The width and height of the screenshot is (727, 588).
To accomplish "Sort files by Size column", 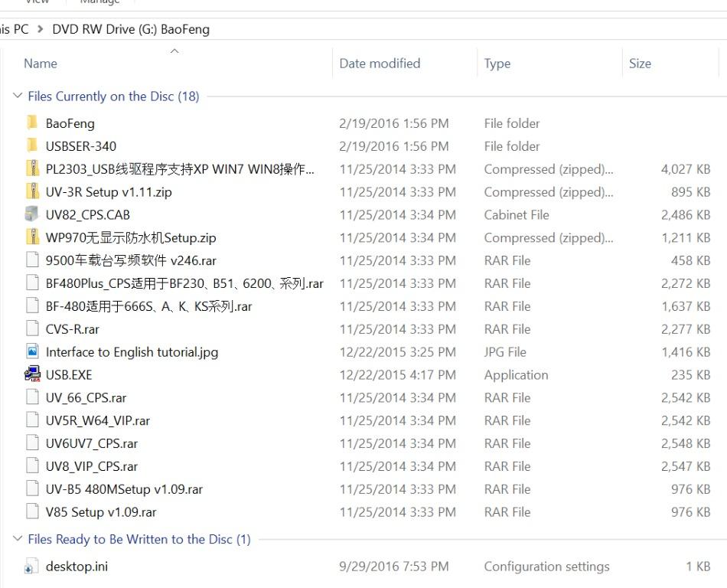I will pos(640,64).
